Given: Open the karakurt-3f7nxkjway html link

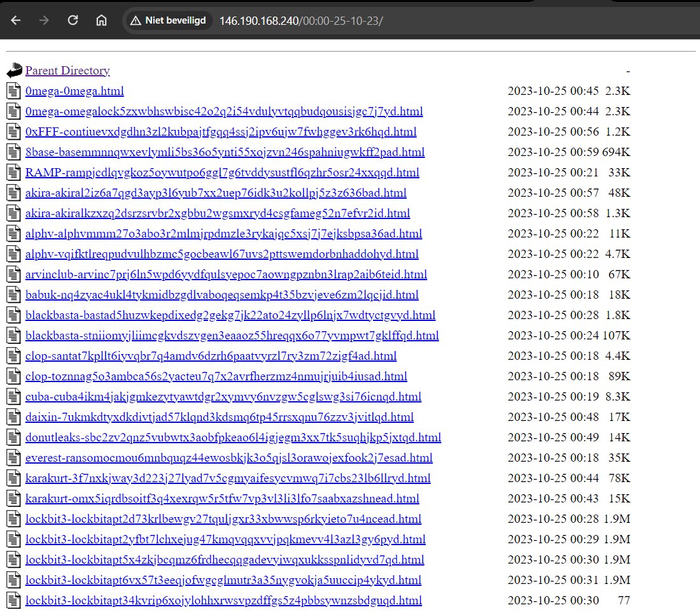Looking at the screenshot, I should pyautogui.click(x=228, y=478).
